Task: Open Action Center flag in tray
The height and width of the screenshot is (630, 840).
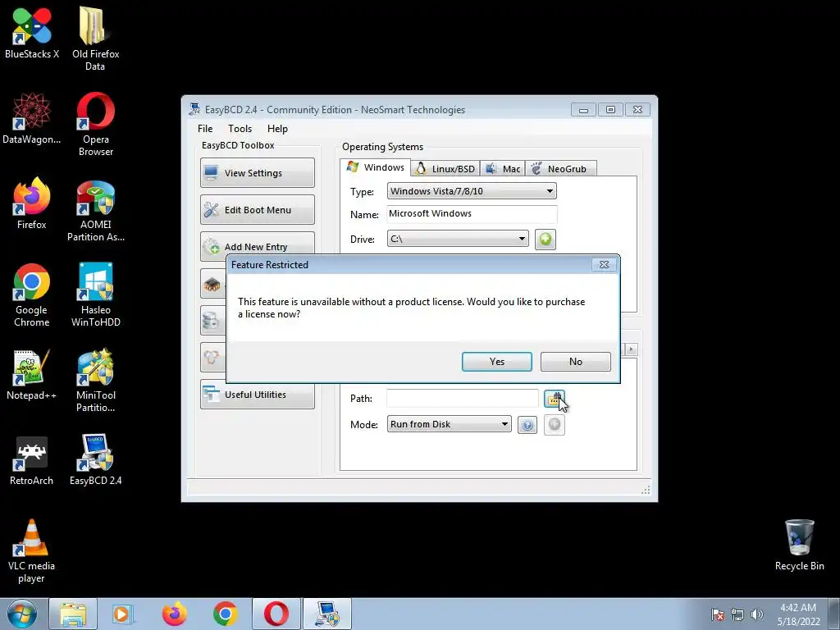Action: click(x=718, y=614)
